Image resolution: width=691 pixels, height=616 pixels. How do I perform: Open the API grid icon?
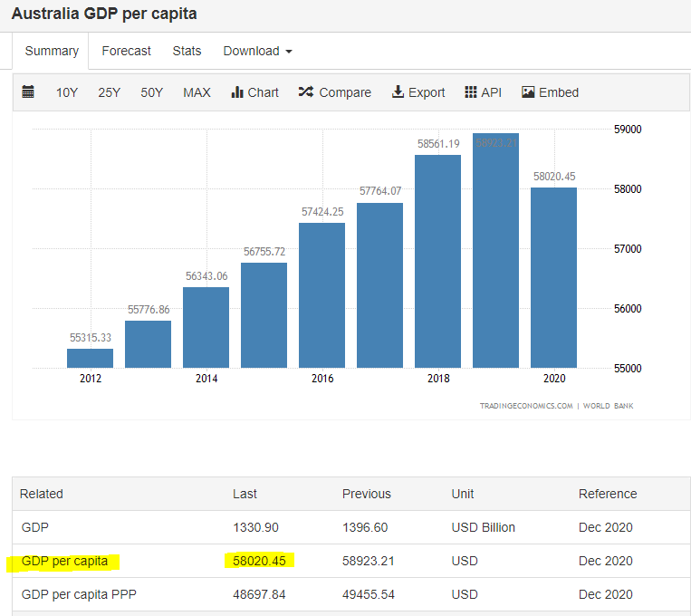471,91
